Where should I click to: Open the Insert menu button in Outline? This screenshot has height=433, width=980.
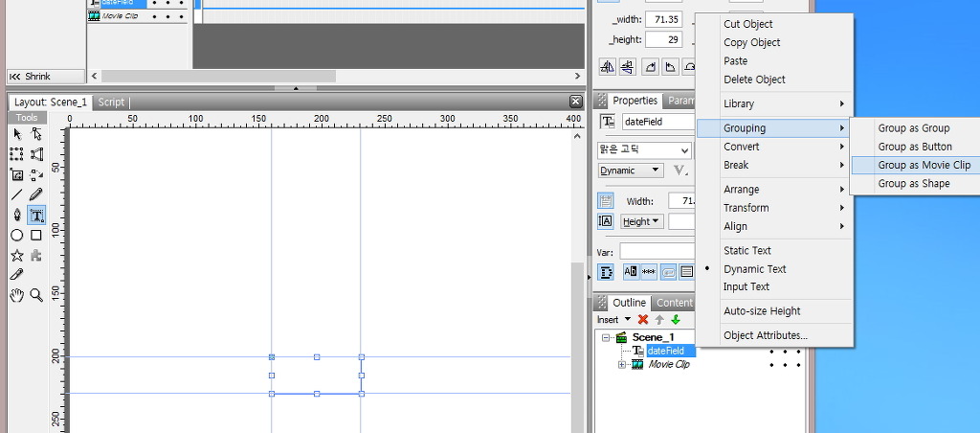point(613,320)
